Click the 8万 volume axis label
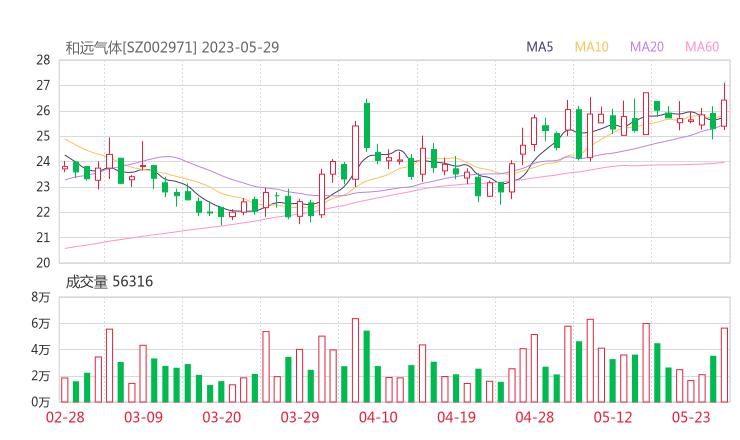Image resolution: width=740 pixels, height=440 pixels. point(41,297)
